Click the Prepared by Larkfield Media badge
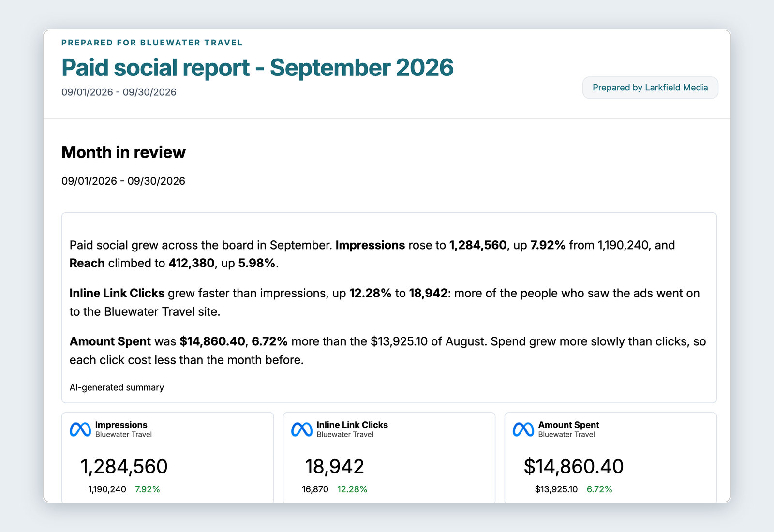Screen dimensions: 774x532 [x=650, y=88]
